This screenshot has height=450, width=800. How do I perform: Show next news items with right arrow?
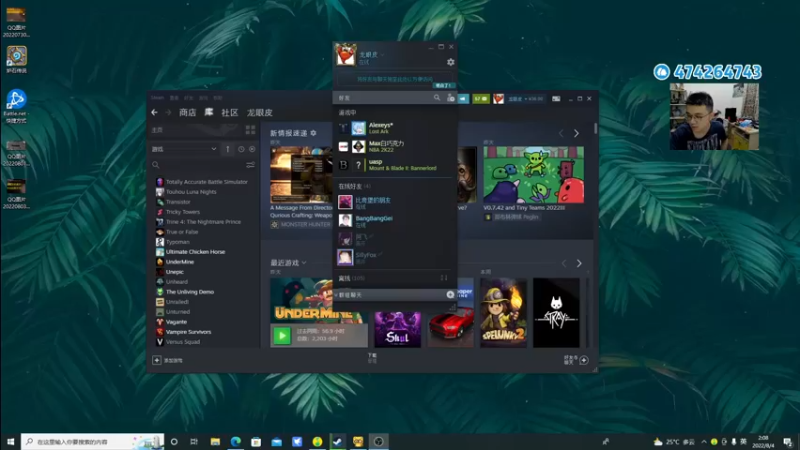coord(577,133)
